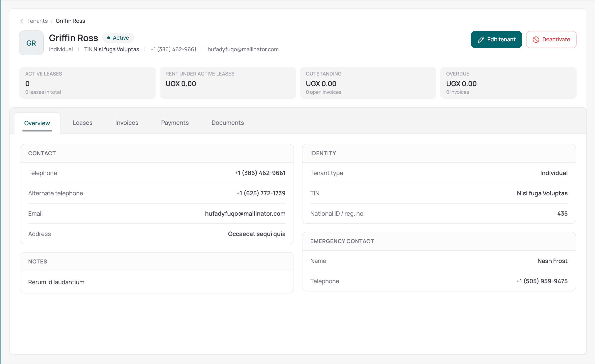Screen dimensions: 595x364
Task: Click the GR avatar thumbnail
Action: pyautogui.click(x=31, y=43)
